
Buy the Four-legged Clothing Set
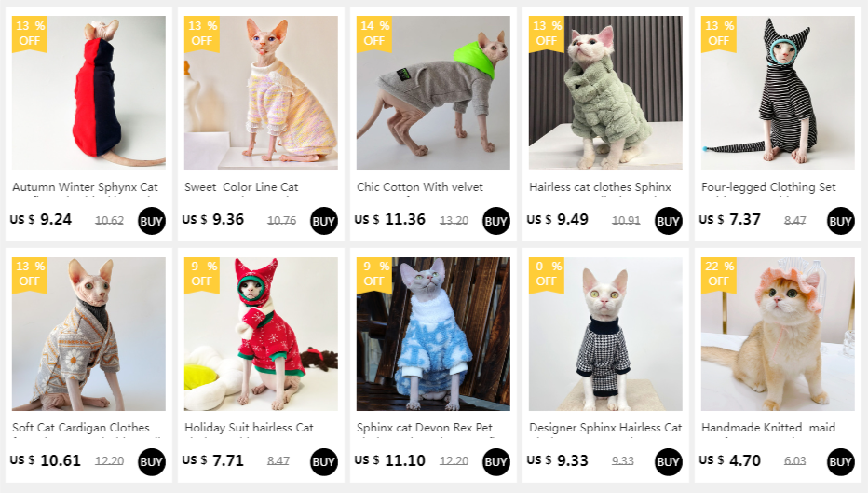[840, 221]
